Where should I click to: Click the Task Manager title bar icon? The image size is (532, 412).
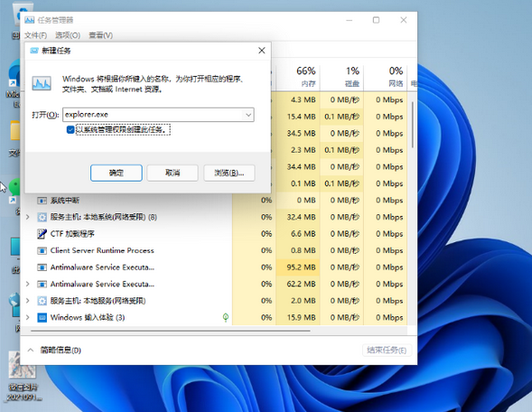(x=30, y=20)
